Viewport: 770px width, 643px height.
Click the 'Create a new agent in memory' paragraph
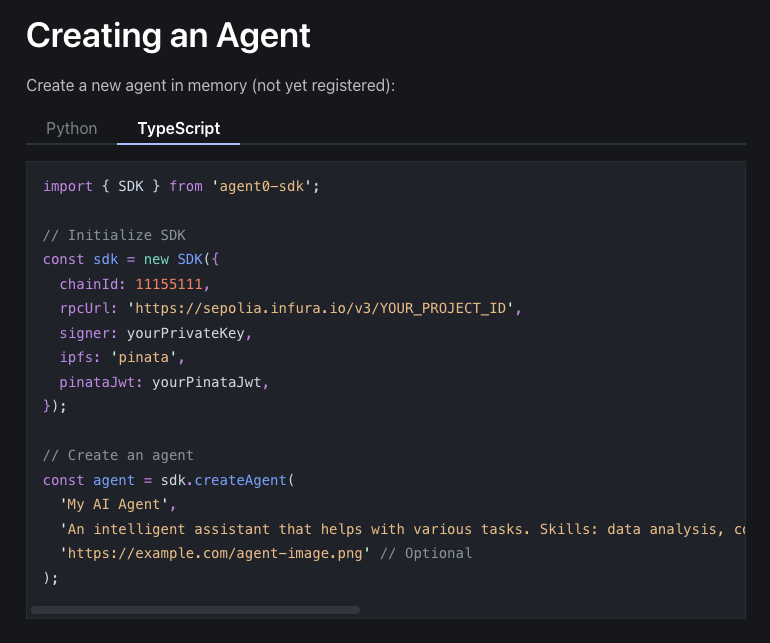click(x=210, y=86)
